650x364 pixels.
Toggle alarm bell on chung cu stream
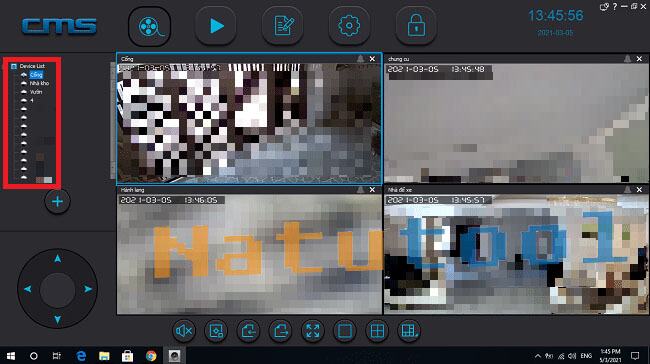pos(627,59)
